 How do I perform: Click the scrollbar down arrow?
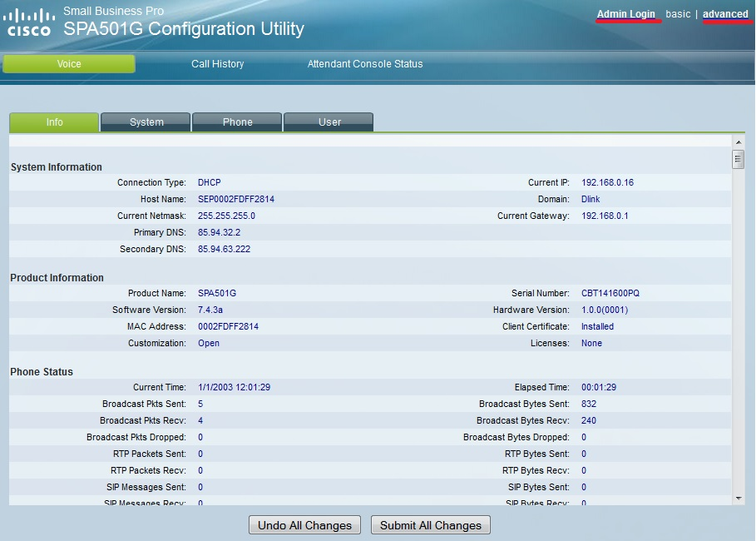click(739, 499)
